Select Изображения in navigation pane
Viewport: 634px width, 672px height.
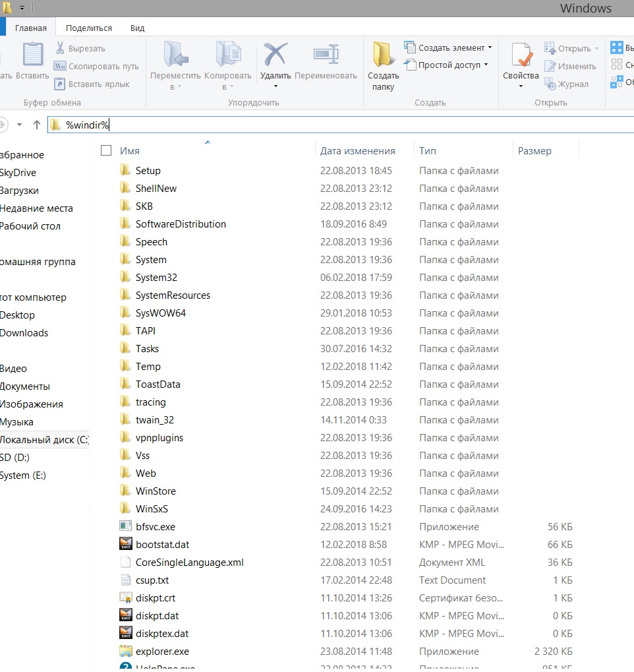[31, 404]
